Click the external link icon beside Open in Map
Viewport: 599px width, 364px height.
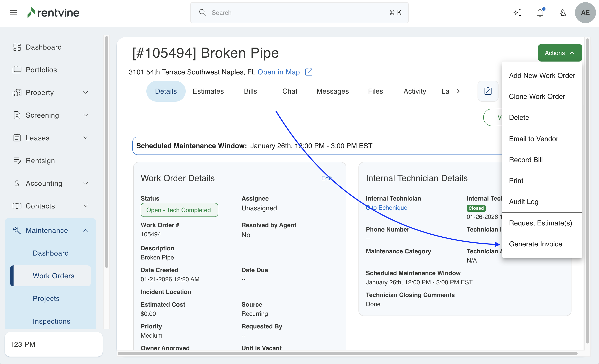[x=308, y=72]
